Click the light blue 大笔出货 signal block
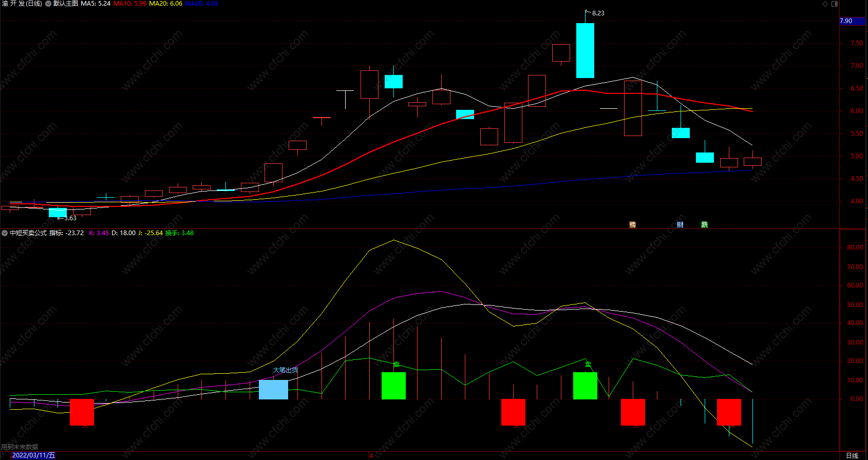This screenshot has height=460, width=868. coord(273,390)
